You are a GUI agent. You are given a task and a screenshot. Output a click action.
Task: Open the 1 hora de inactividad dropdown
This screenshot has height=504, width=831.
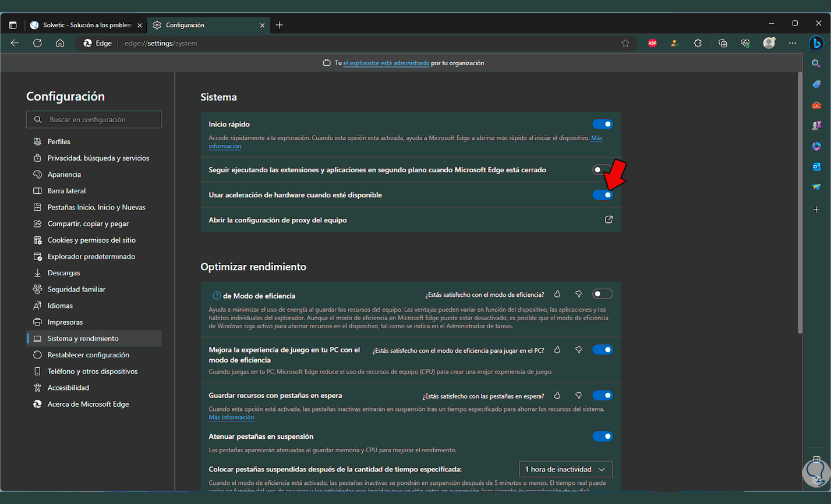point(565,469)
